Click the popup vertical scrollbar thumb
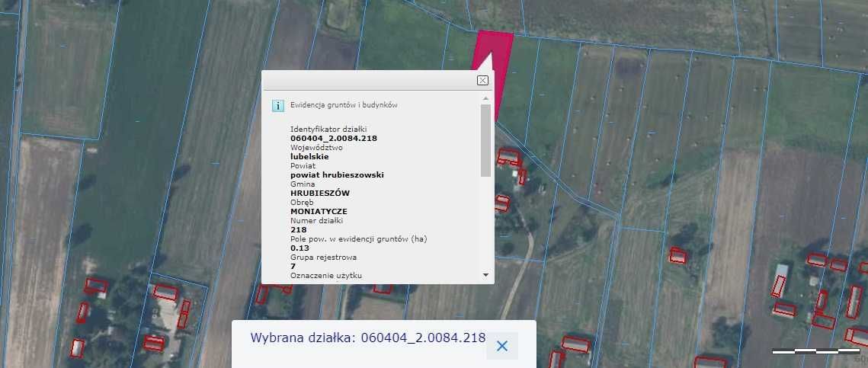 (485, 140)
